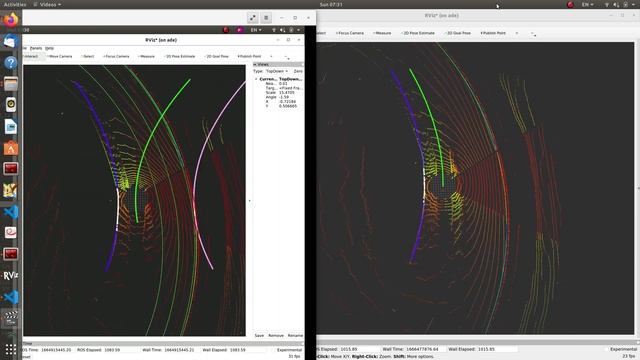
Task: Click Save button in Views panel
Action: point(259,336)
